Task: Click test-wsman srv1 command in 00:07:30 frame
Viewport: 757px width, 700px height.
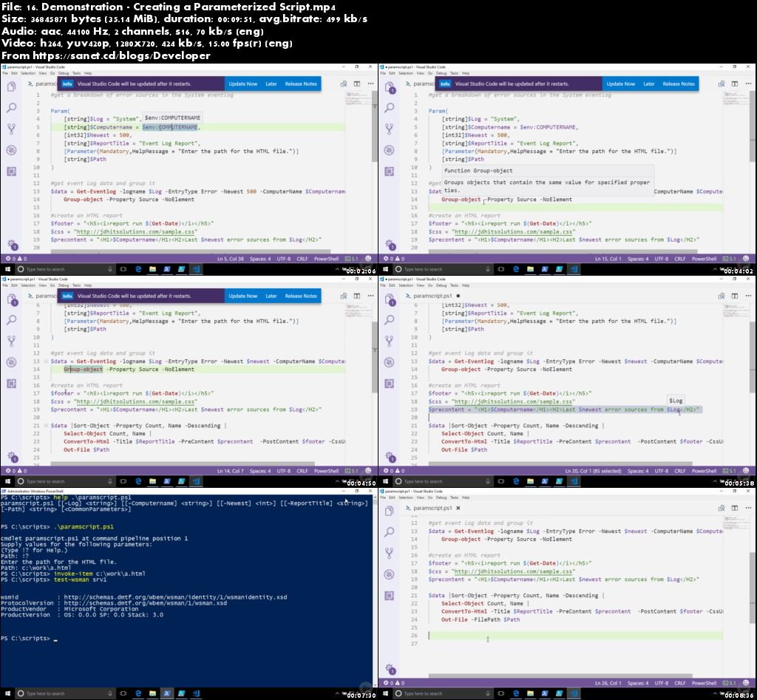Action: (80, 580)
